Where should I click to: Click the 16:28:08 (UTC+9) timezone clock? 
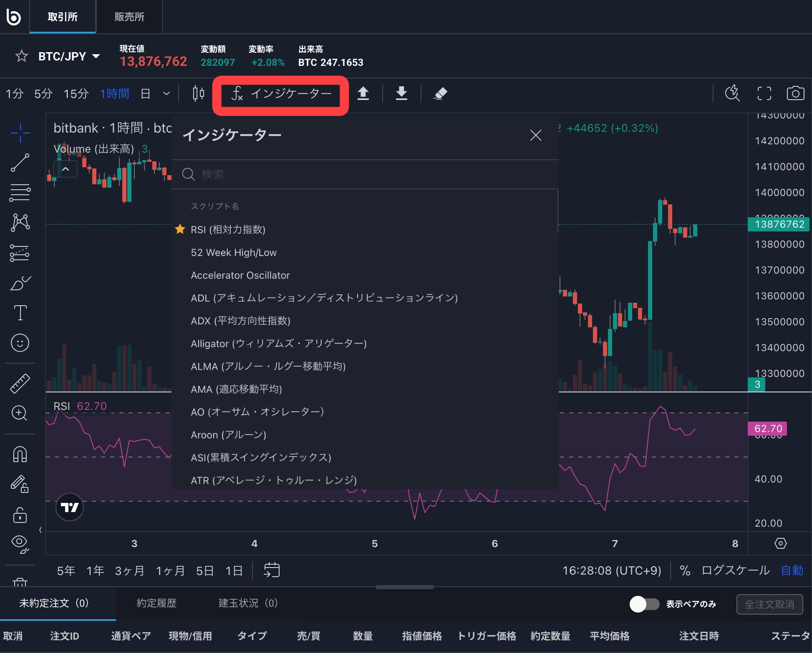pyautogui.click(x=612, y=570)
